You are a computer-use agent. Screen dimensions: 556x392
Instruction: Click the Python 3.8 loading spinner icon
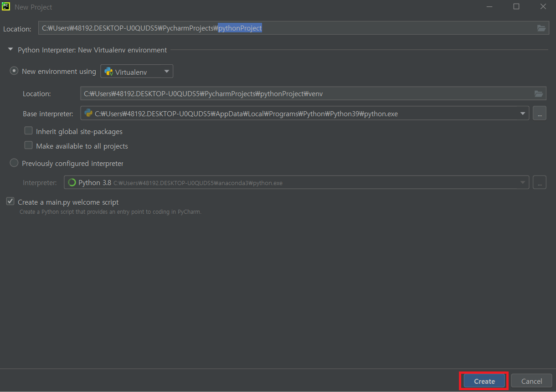[x=72, y=183]
